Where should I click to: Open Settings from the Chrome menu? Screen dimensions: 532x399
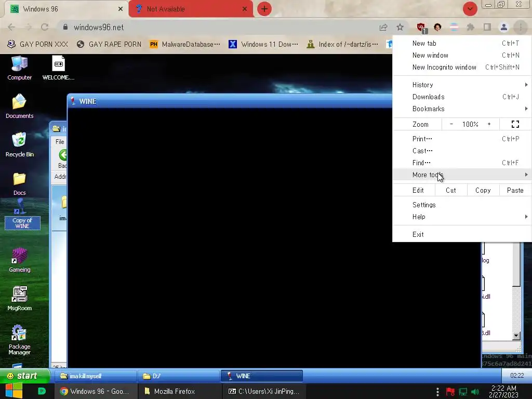click(x=462, y=205)
